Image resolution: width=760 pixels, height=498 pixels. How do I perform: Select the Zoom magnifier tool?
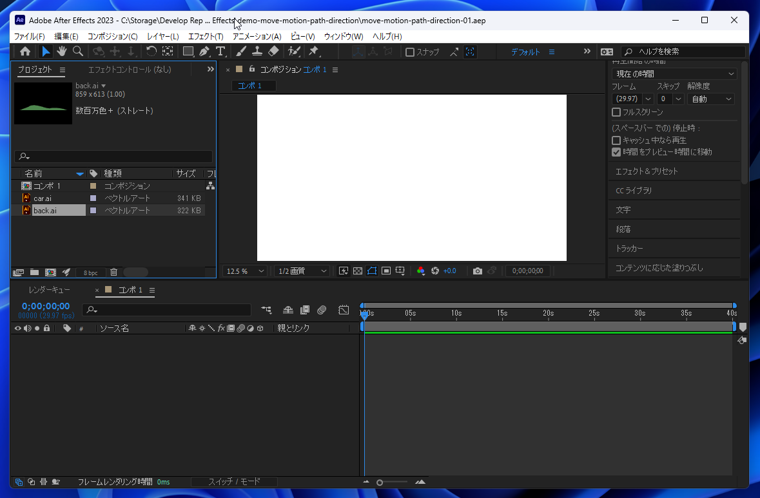click(x=78, y=51)
